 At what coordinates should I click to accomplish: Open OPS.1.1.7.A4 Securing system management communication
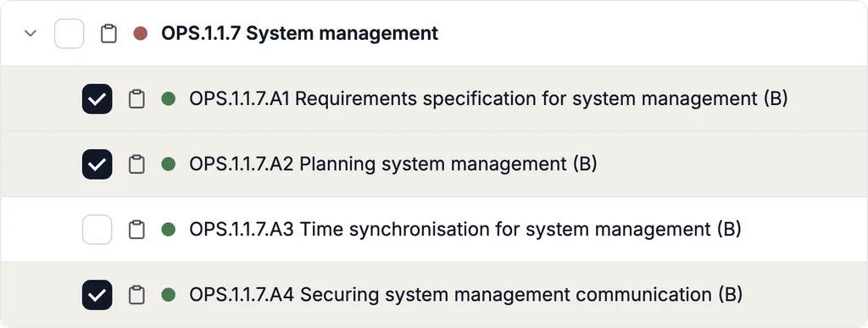pyautogui.click(x=465, y=294)
